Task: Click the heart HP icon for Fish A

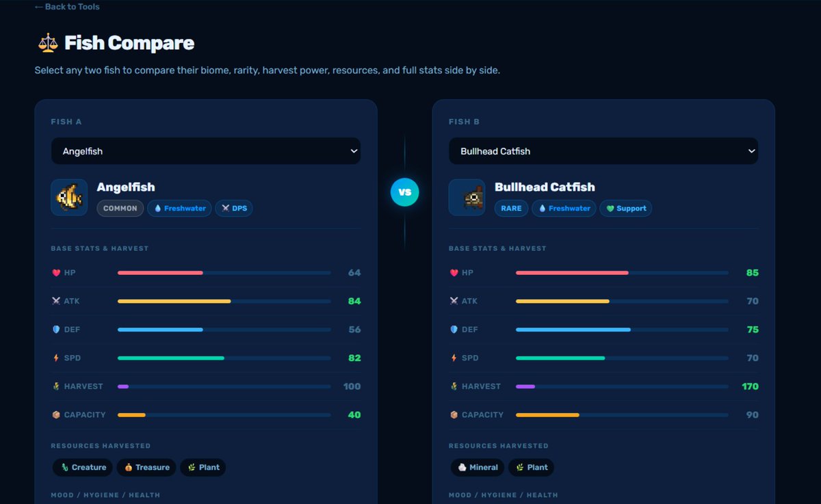Action: pos(56,273)
